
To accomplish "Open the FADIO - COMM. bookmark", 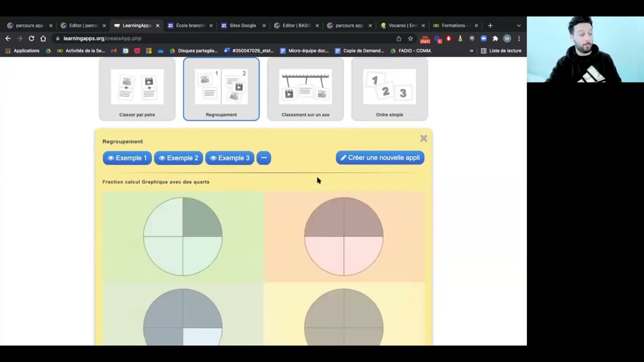I will point(411,50).
